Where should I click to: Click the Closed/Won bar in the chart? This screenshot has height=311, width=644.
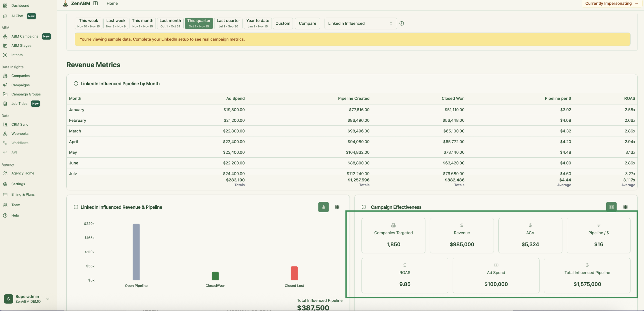[x=215, y=276]
